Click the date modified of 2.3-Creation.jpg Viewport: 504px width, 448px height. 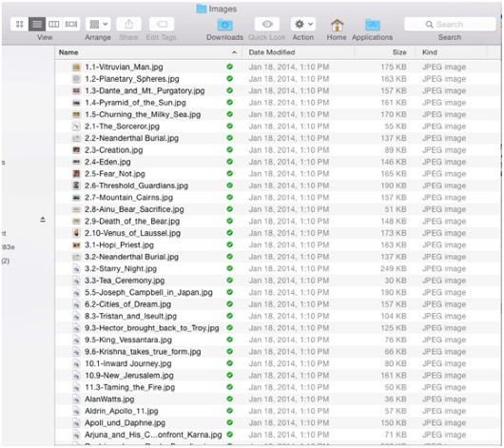(289, 150)
